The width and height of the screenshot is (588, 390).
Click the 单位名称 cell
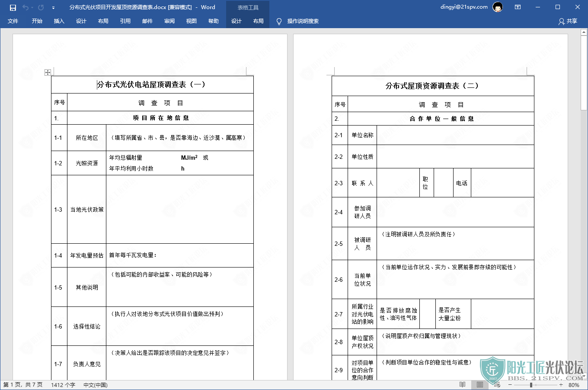coord(362,135)
